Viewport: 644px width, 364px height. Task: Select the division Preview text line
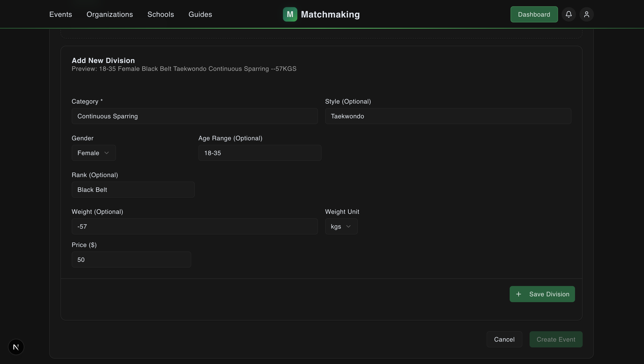click(184, 69)
